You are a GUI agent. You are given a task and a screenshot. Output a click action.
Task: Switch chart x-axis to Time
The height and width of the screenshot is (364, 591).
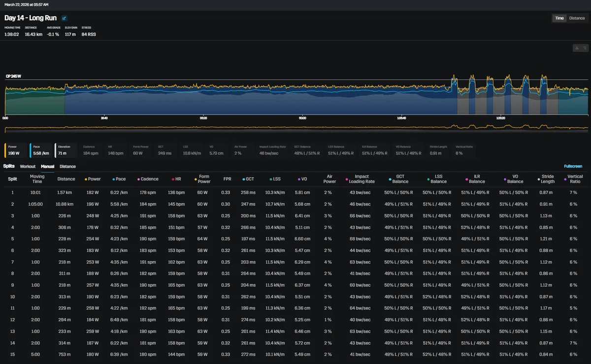pyautogui.click(x=559, y=18)
